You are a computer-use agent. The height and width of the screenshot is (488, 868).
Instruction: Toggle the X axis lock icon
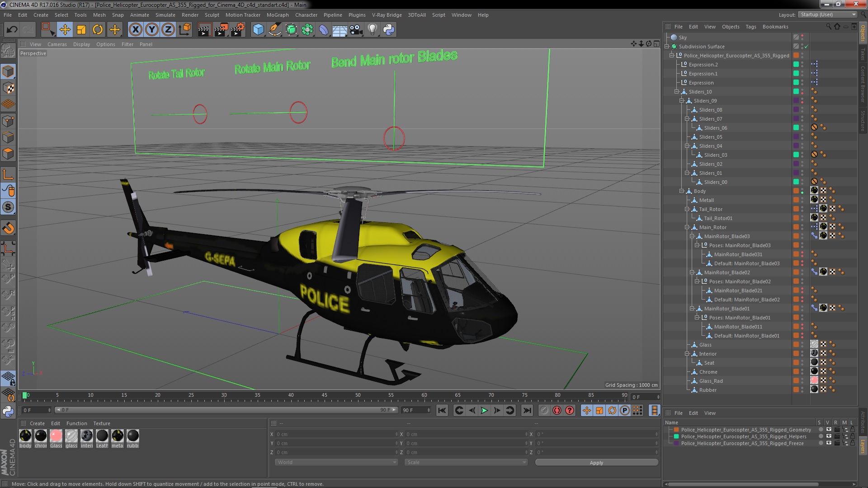coord(135,30)
